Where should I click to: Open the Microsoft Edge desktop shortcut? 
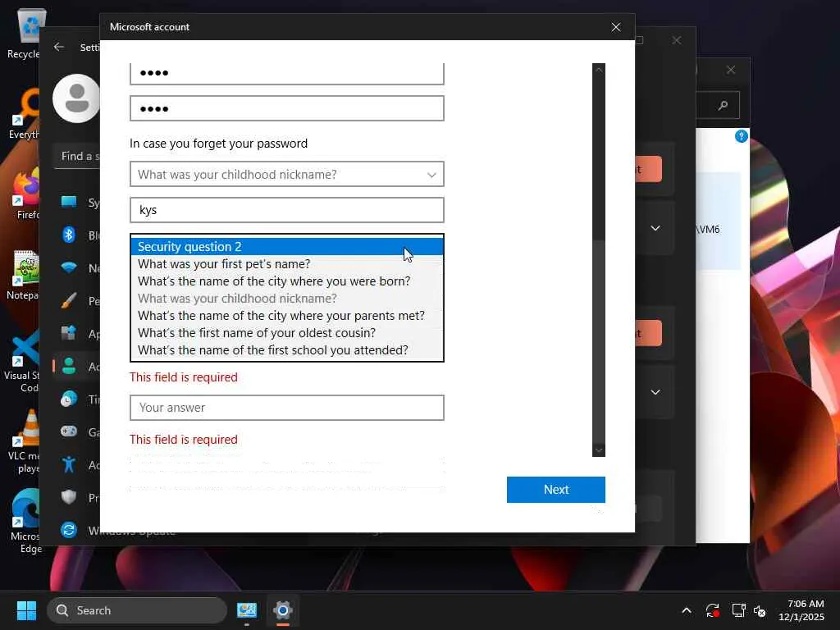point(25,522)
